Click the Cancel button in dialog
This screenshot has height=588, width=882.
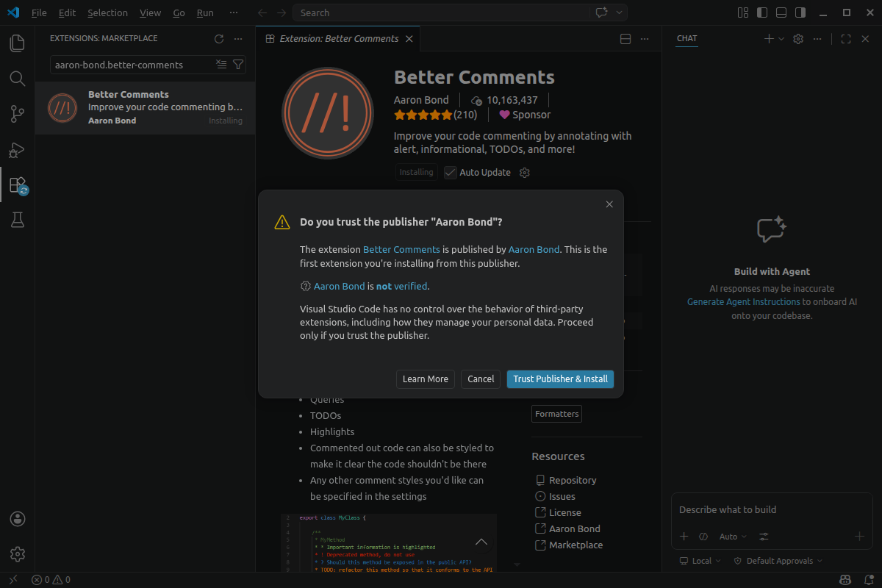(x=481, y=379)
